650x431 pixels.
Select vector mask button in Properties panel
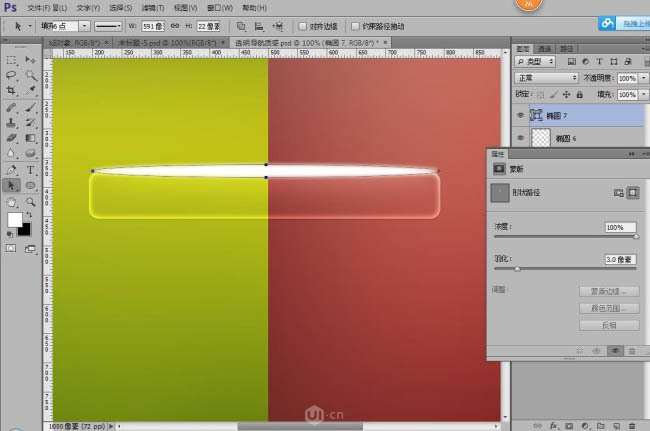coord(633,193)
